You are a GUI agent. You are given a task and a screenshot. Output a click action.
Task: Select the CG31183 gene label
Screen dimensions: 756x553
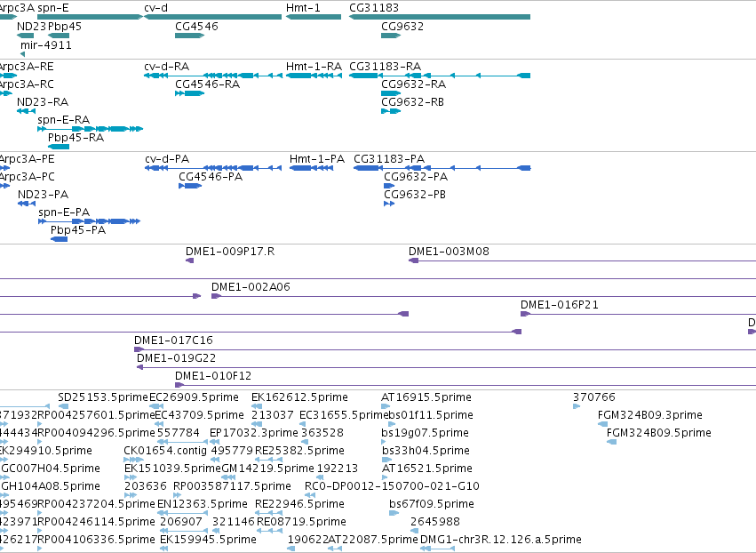pos(374,8)
